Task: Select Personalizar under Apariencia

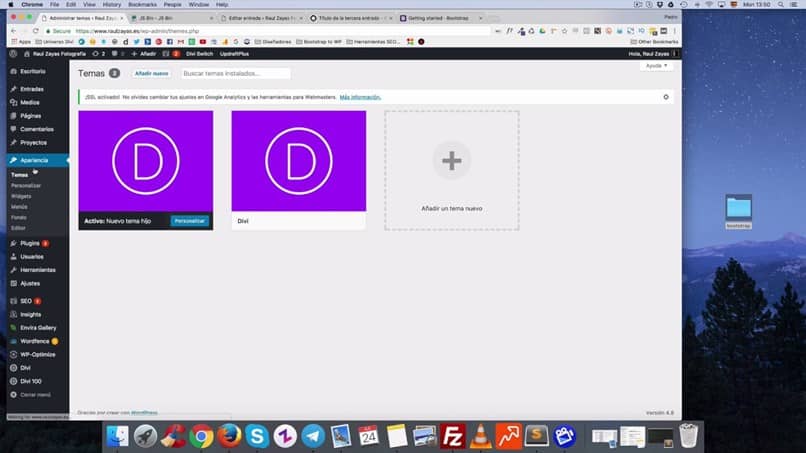Action: (x=26, y=186)
